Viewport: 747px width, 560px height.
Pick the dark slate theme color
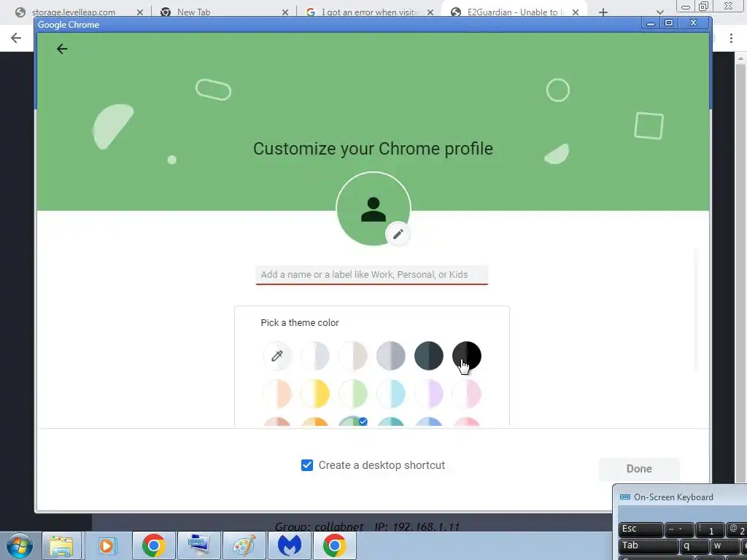(429, 356)
